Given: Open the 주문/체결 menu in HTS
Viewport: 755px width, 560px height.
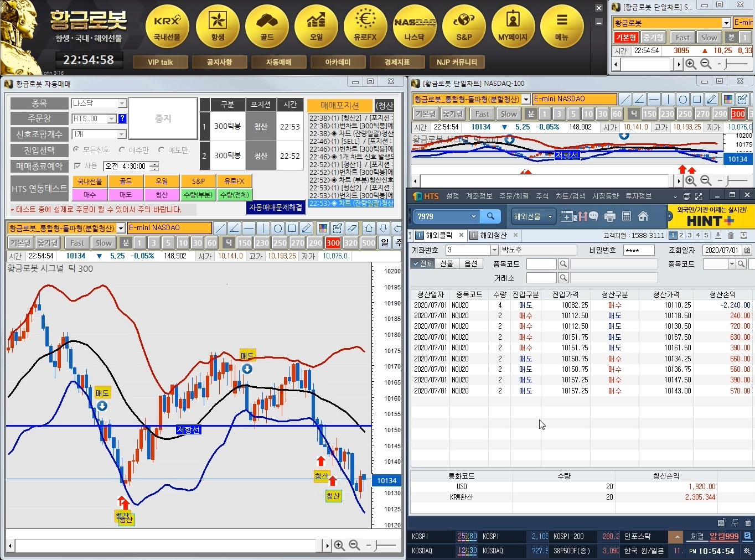Looking at the screenshot, I should tap(514, 196).
